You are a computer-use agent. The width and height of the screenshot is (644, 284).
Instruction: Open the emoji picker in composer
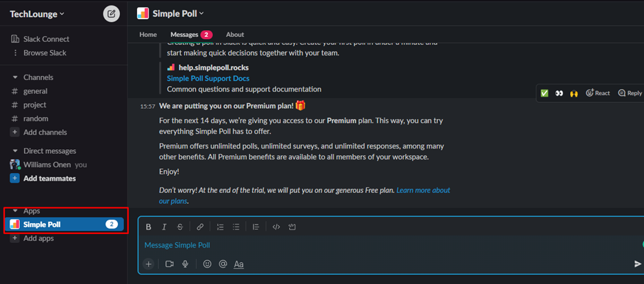pyautogui.click(x=208, y=264)
